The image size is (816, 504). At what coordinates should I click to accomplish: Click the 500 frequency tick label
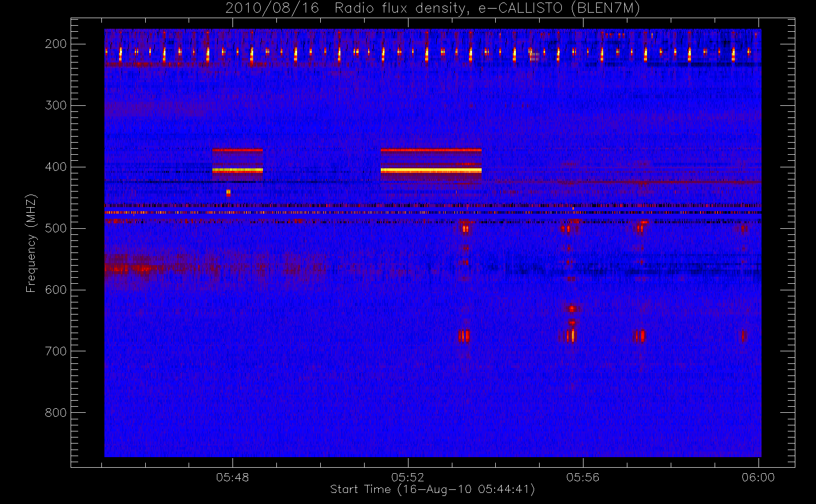click(55, 228)
